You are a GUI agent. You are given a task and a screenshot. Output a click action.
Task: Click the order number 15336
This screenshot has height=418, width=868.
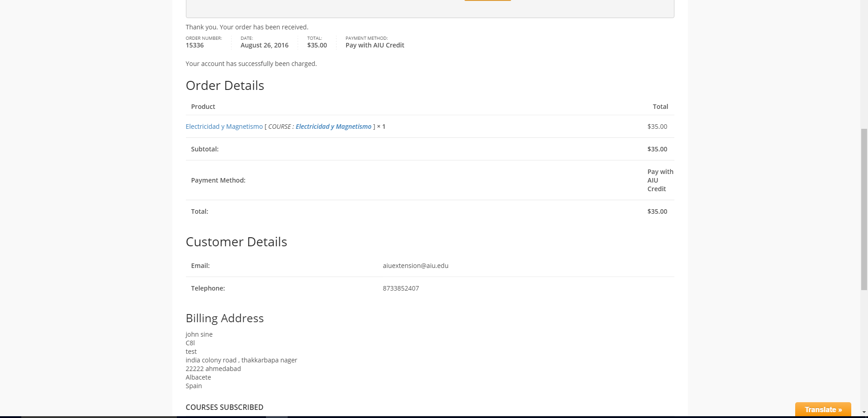194,45
